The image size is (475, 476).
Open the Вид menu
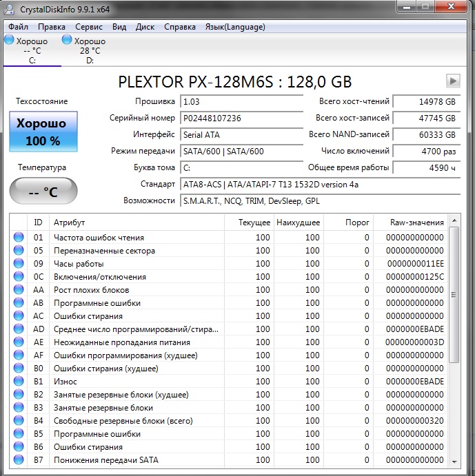pyautogui.click(x=119, y=27)
